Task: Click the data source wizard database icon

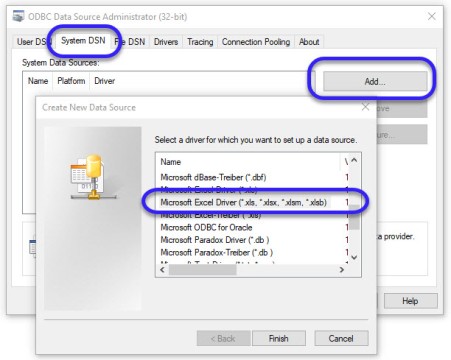Action: (x=93, y=177)
